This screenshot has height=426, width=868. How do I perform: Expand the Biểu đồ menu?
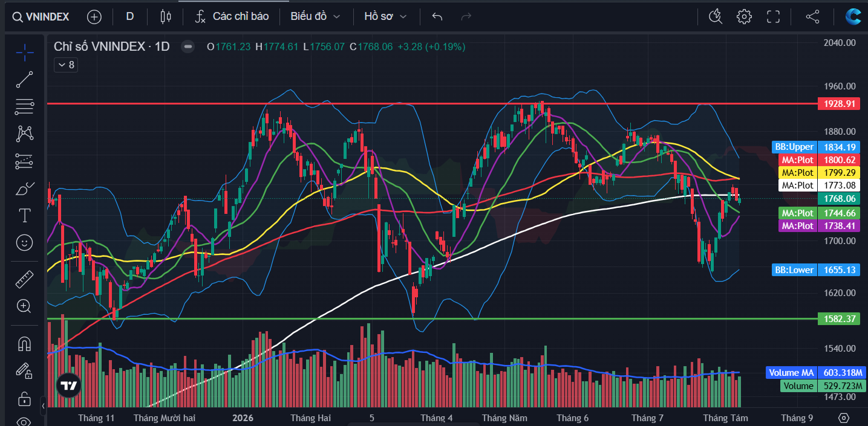(x=315, y=16)
